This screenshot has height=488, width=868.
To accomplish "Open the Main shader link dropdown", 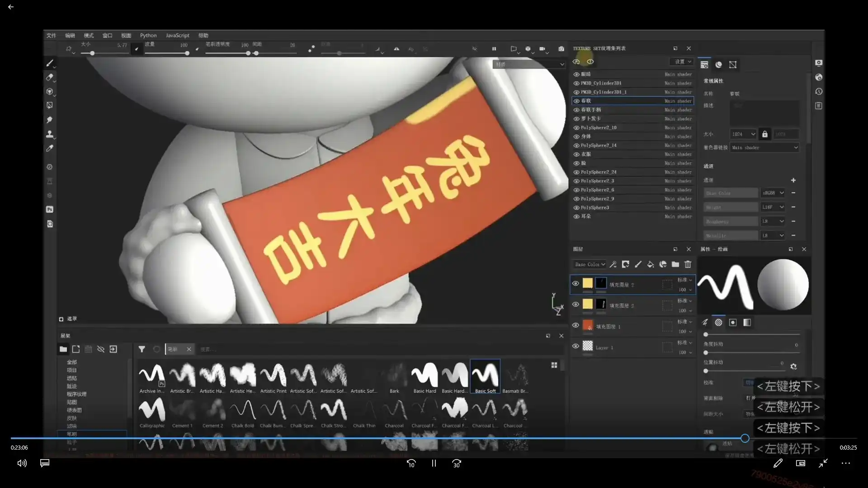I will coord(764,148).
